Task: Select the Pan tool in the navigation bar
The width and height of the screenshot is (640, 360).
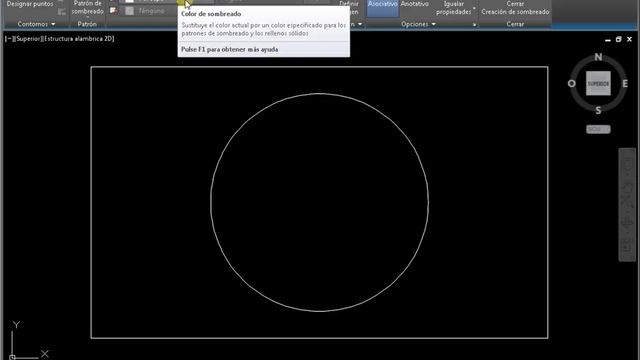Action: pos(627,188)
